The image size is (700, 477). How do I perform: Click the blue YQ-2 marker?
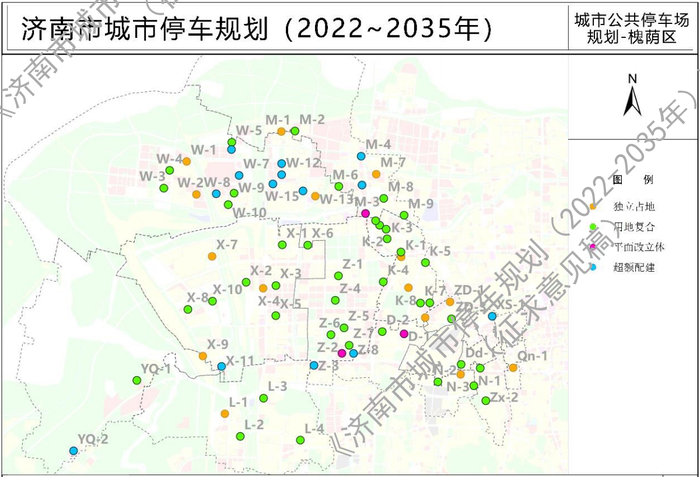(x=74, y=451)
